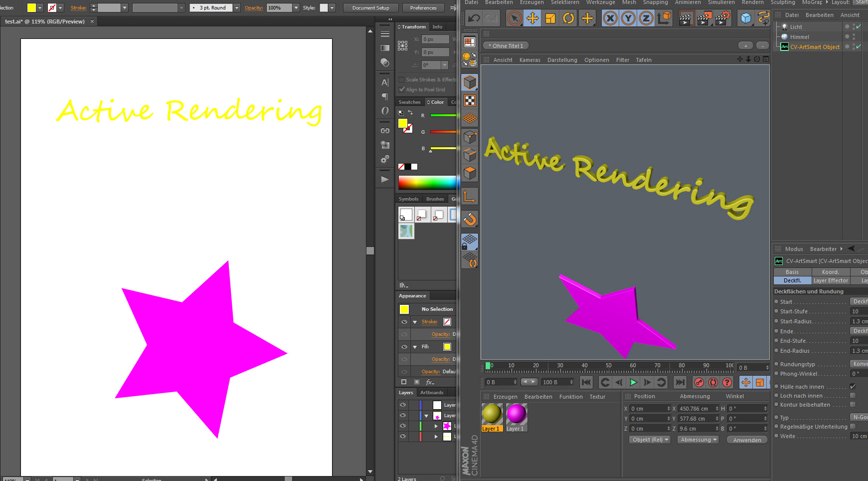Enable the Kontur beibehalten checkbox
The height and width of the screenshot is (481, 868).
pyautogui.click(x=853, y=405)
